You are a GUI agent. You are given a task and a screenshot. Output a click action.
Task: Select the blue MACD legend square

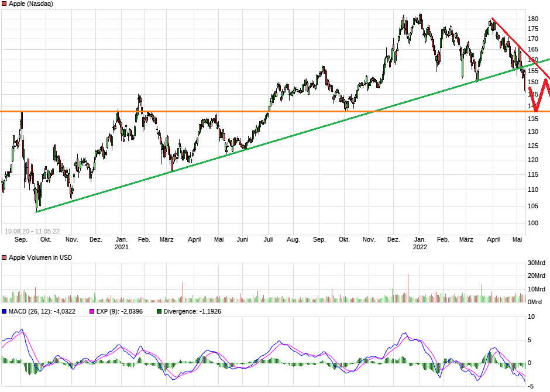[x=5, y=312]
